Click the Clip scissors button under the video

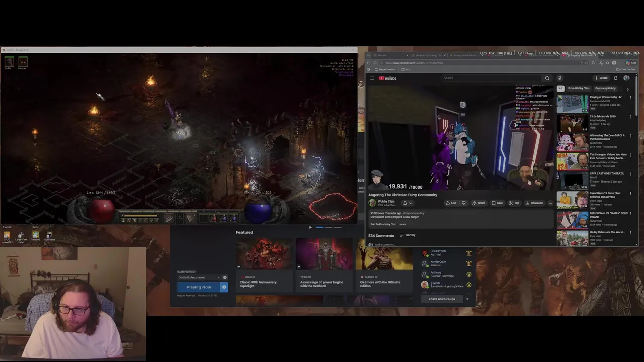514,203
